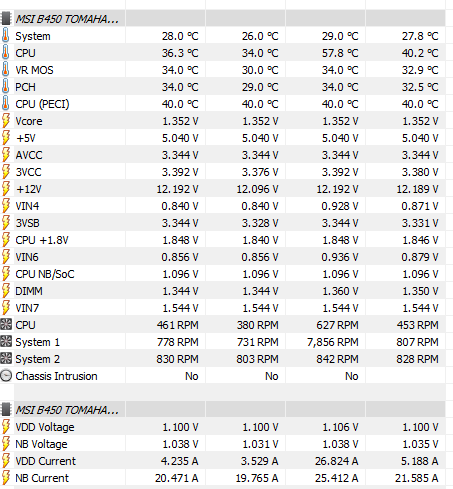
Task: Click the voltage icon beside 3VCC
Action: pos(6,172)
